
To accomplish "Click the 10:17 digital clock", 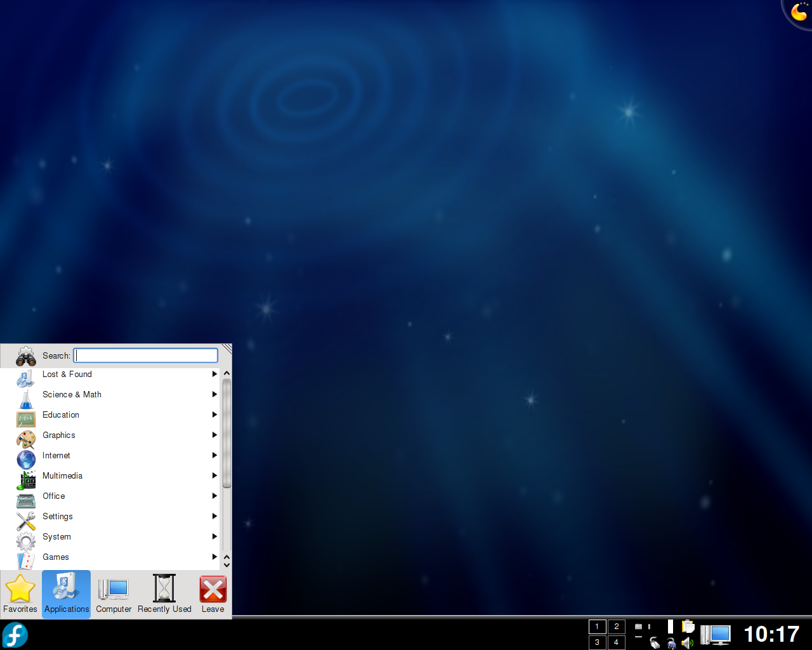I will (x=771, y=634).
